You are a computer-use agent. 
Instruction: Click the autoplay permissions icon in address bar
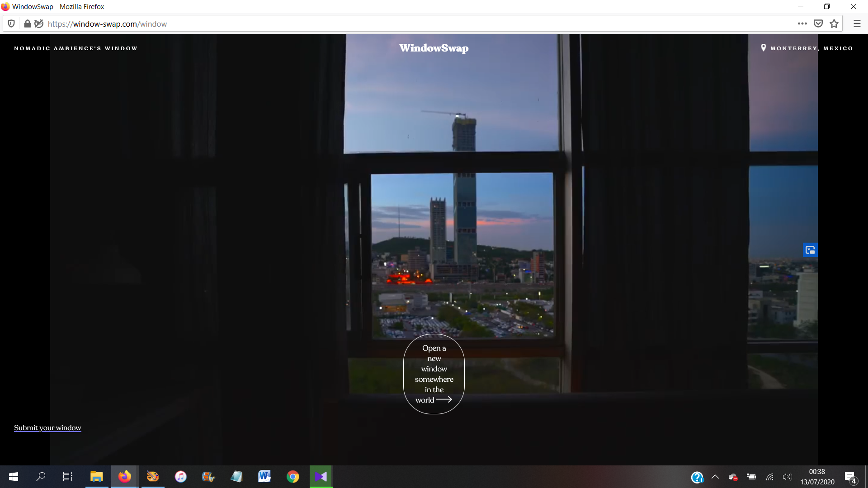coord(39,24)
